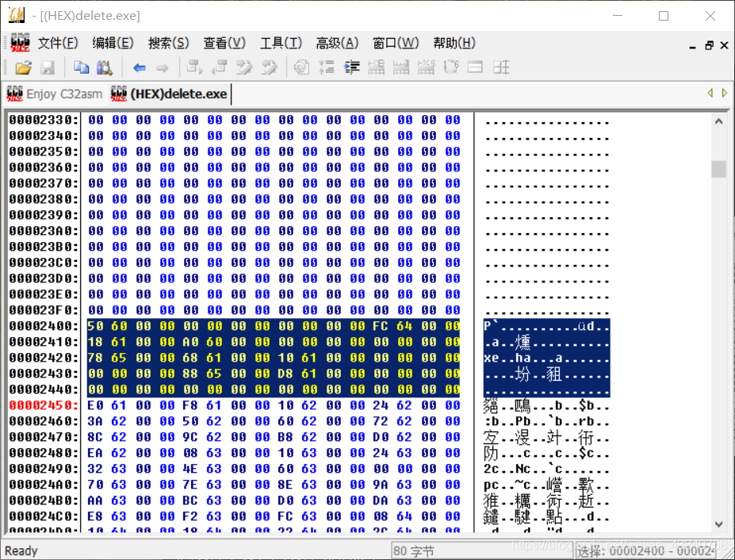Click hex byte 3A at row 00002460
Screen dimensions: 735x560
95,421
